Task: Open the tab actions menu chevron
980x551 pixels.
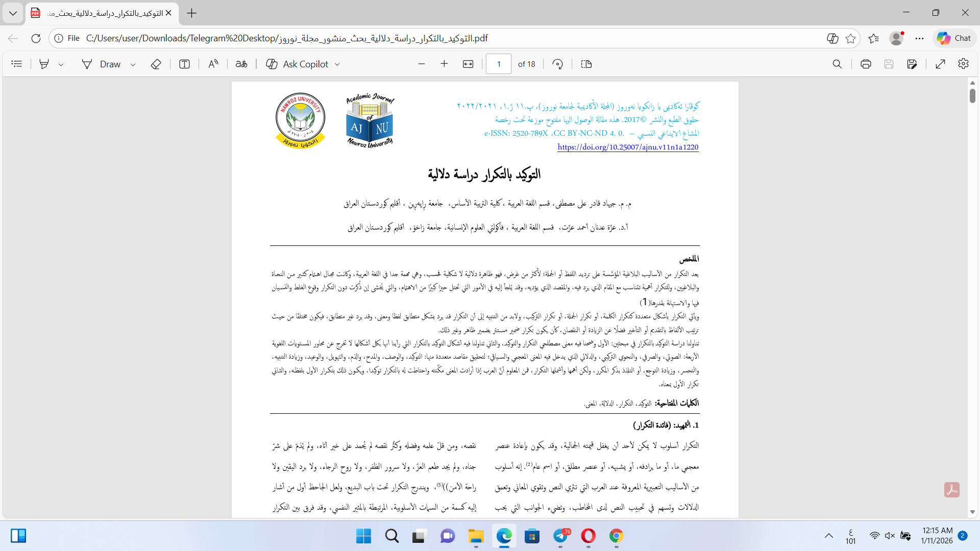Action: tap(13, 13)
